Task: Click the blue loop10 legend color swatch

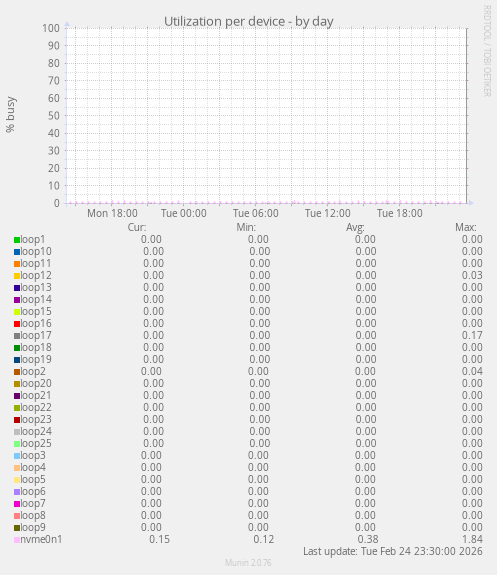Action: (17, 252)
